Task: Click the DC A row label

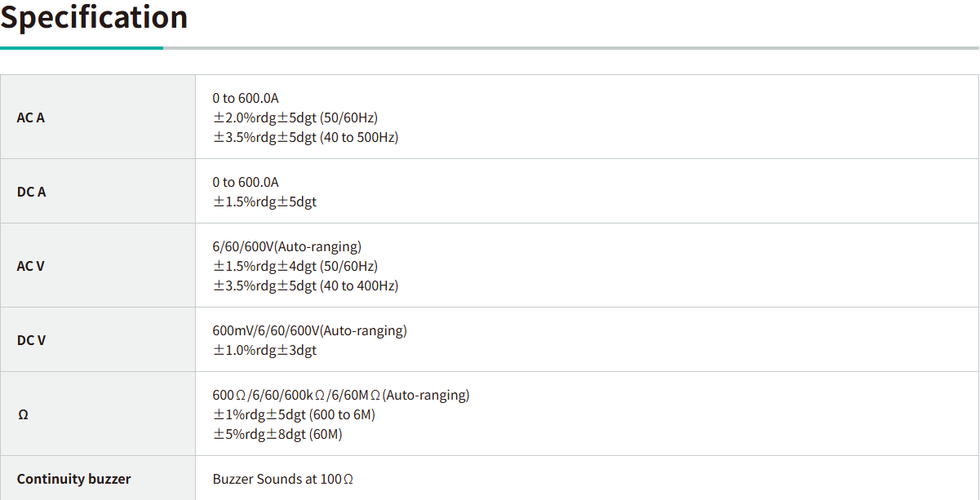Action: pos(31,192)
